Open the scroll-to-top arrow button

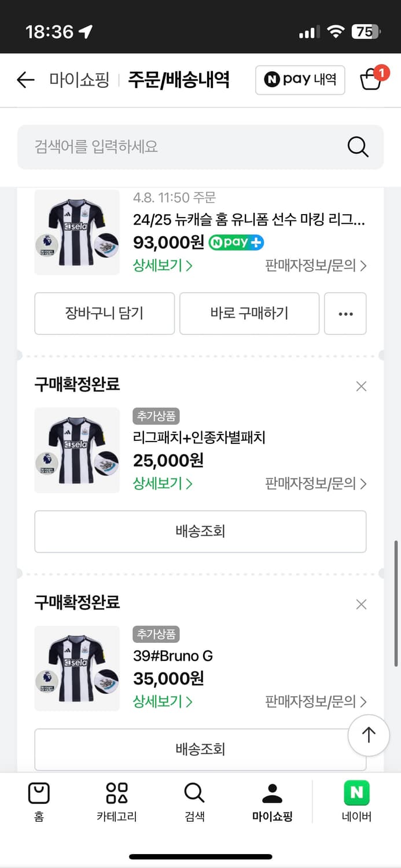[x=369, y=735]
